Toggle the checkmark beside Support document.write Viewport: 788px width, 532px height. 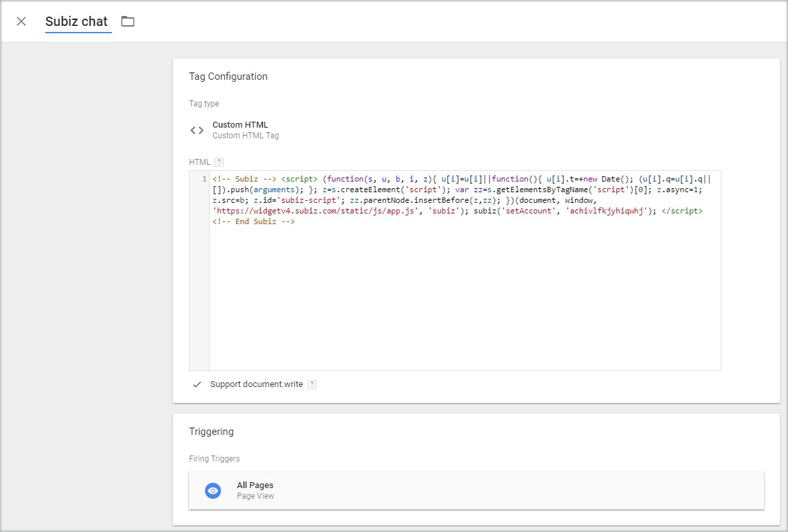[x=196, y=384]
